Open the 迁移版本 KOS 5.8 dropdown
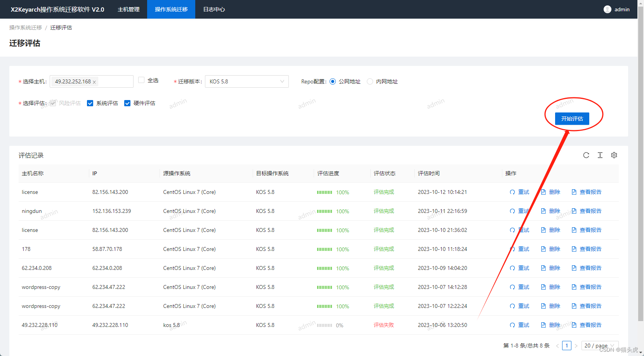The height and width of the screenshot is (356, 644). pos(247,81)
